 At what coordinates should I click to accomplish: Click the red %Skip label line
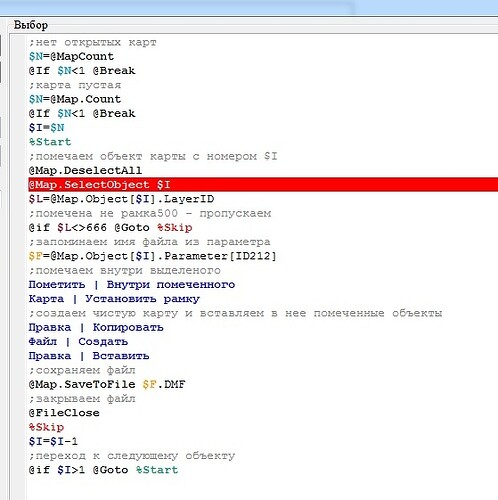[x=46, y=427]
